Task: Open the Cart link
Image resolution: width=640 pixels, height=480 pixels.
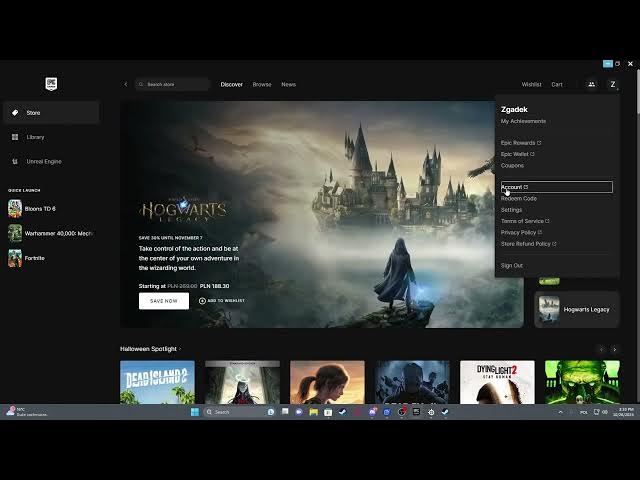Action: [x=557, y=84]
